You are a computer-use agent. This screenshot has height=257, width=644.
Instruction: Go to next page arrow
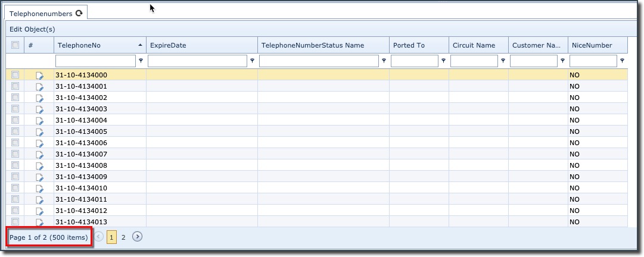[x=137, y=237]
